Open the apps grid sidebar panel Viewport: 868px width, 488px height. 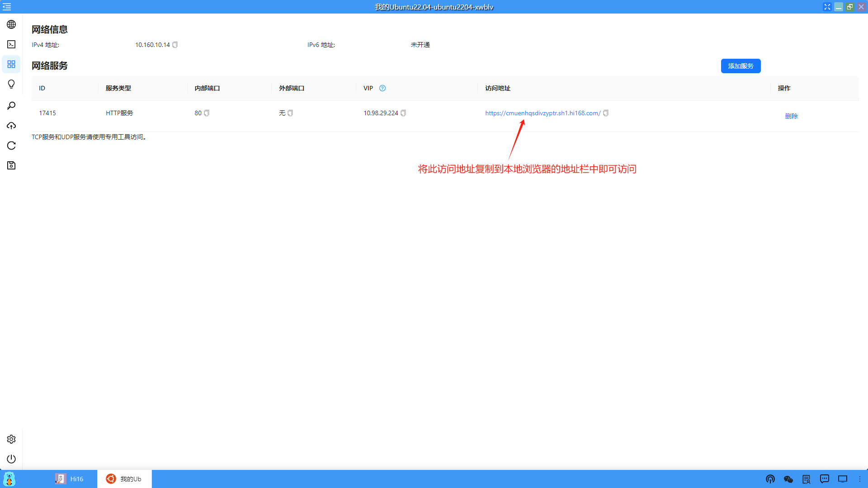click(x=11, y=64)
